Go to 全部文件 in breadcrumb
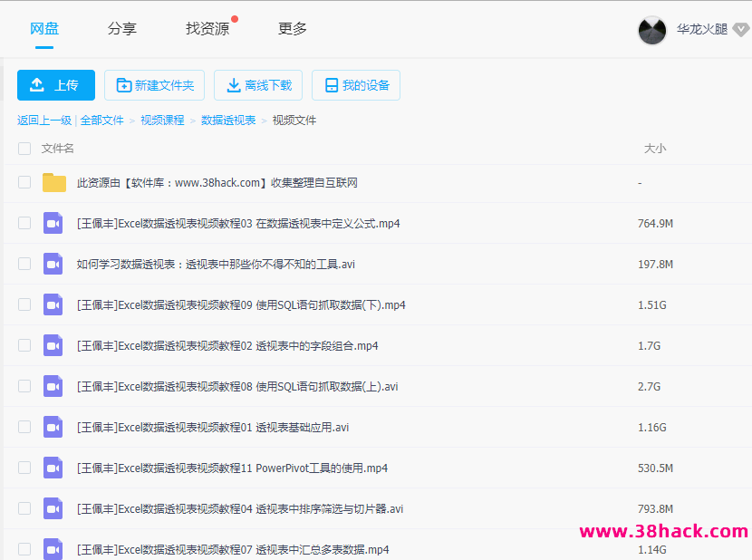Viewport: 752px width, 560px height. [101, 121]
